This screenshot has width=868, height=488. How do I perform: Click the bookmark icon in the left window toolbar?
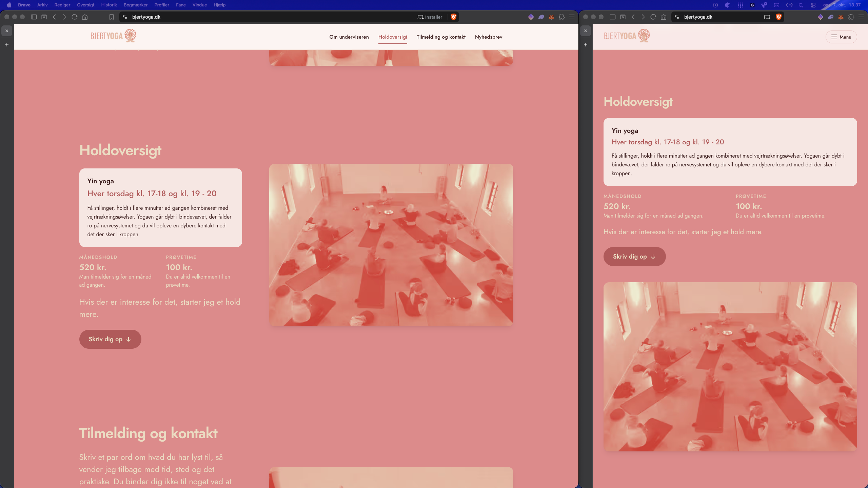[112, 17]
